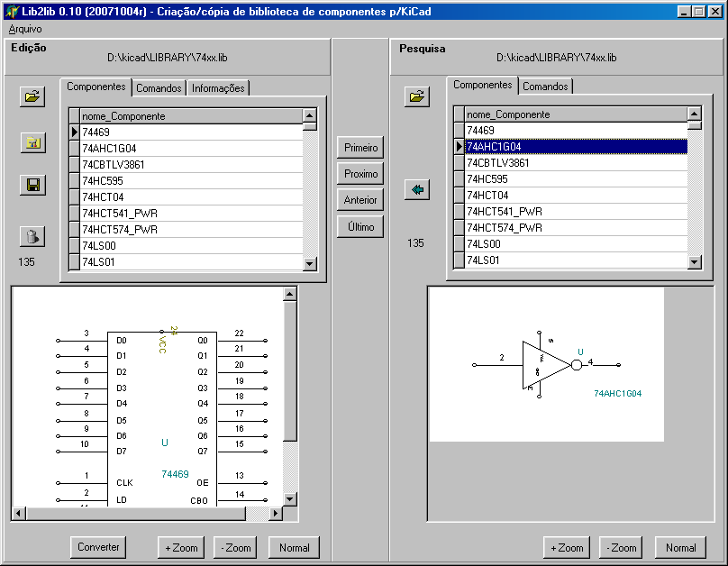
Task: Open library file in Pesquisa panel
Action: click(x=417, y=96)
